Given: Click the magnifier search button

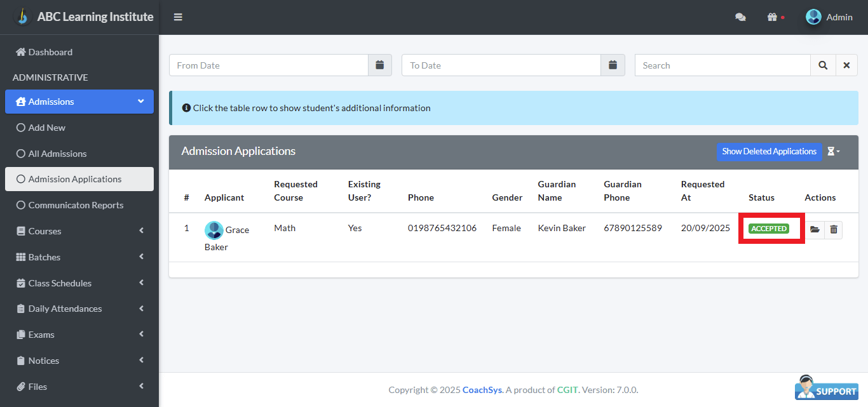Looking at the screenshot, I should click(x=822, y=65).
